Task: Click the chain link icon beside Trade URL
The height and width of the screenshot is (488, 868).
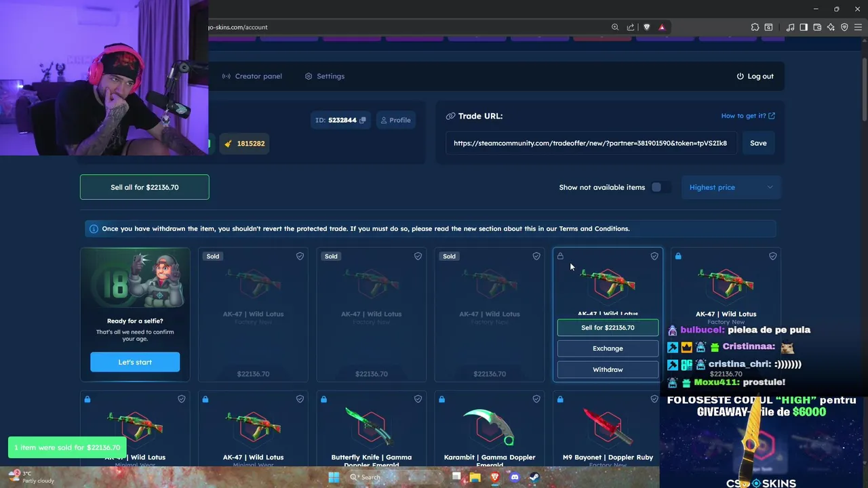Action: coord(450,116)
